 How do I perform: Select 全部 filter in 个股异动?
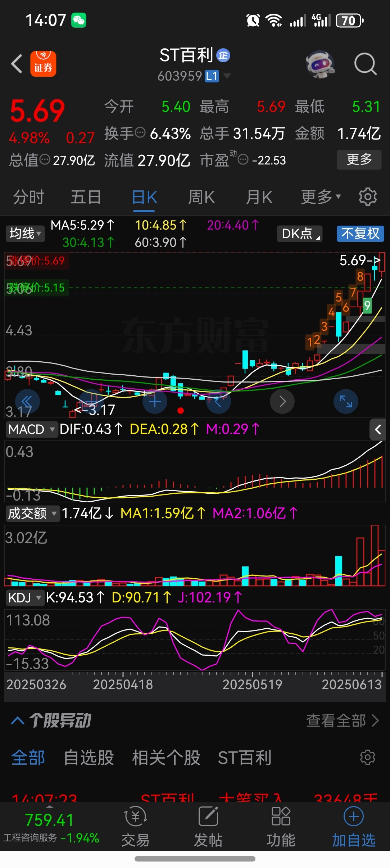28,758
